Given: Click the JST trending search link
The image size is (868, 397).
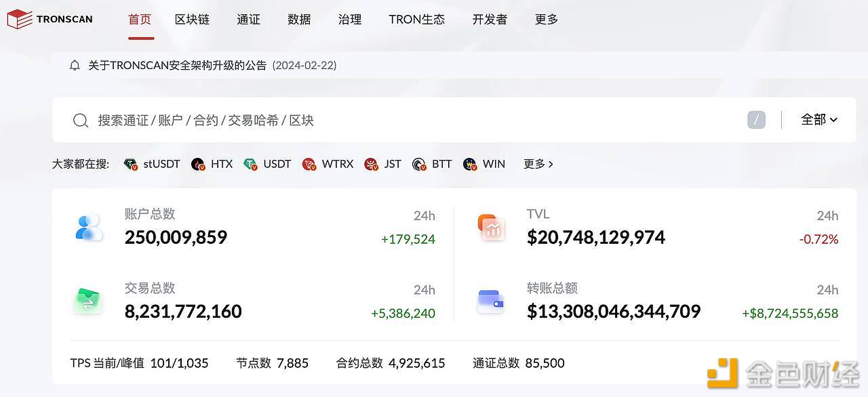Looking at the screenshot, I should coord(393,164).
